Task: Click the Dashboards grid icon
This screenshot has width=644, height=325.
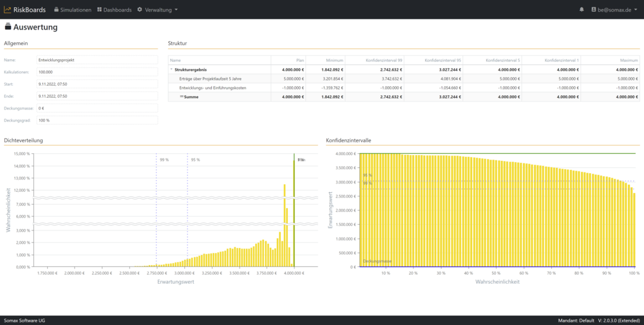Action: (x=100, y=10)
